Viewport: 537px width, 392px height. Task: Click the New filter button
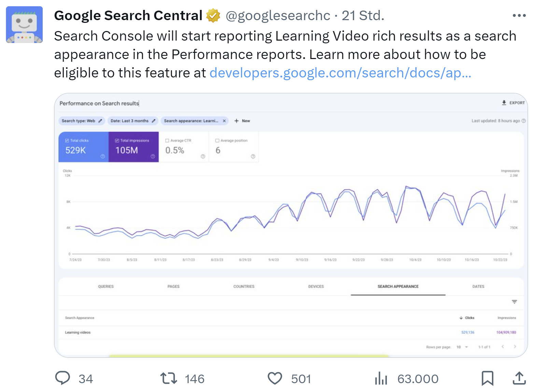click(242, 121)
